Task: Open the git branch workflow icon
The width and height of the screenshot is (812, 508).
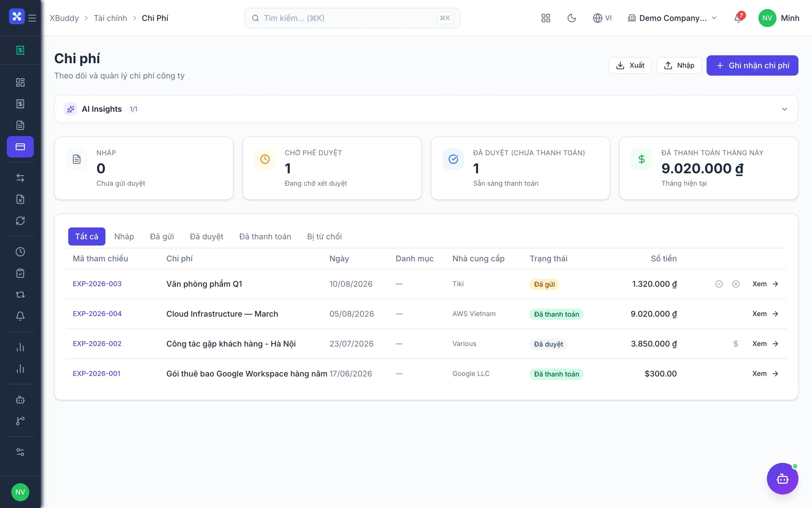Action: point(20,421)
